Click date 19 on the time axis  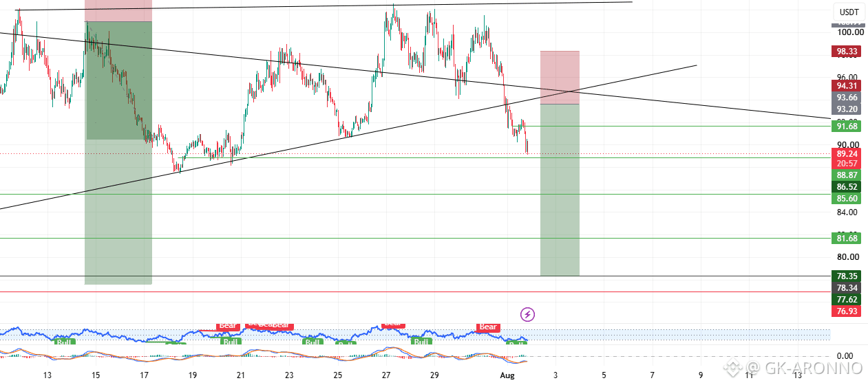[193, 375]
